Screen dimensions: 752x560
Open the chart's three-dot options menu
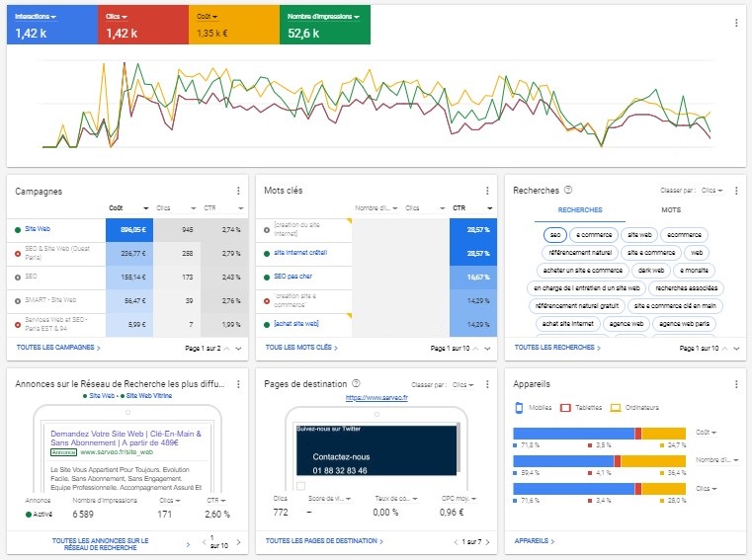point(735,23)
